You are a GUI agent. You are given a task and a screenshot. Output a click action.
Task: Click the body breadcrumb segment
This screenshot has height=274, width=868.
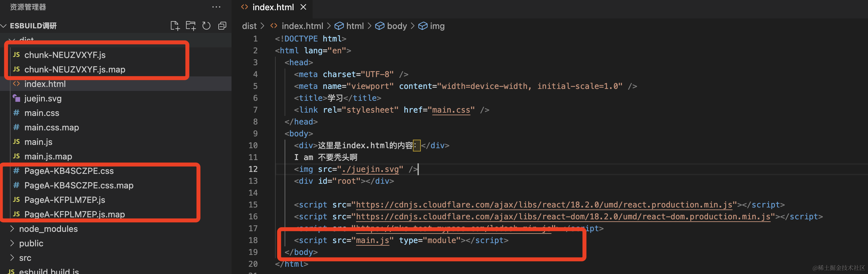pyautogui.click(x=397, y=26)
